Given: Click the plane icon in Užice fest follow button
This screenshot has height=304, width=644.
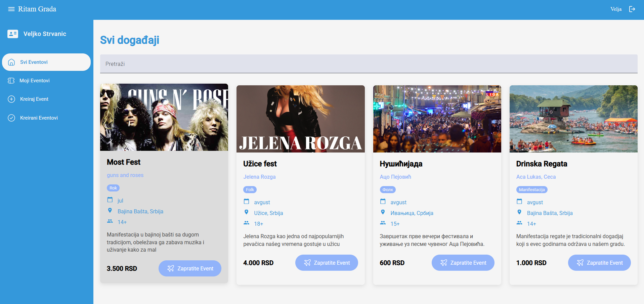Looking at the screenshot, I should click(307, 263).
